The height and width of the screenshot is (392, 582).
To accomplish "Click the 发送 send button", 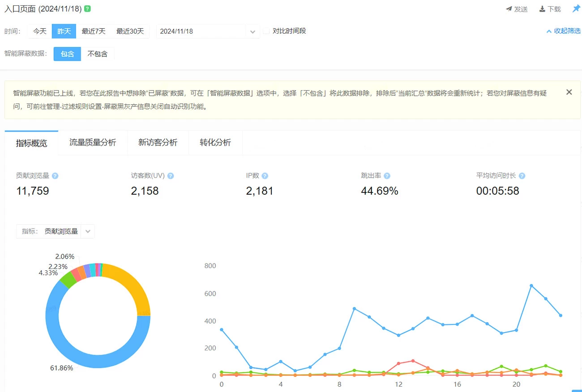I will click(517, 9).
